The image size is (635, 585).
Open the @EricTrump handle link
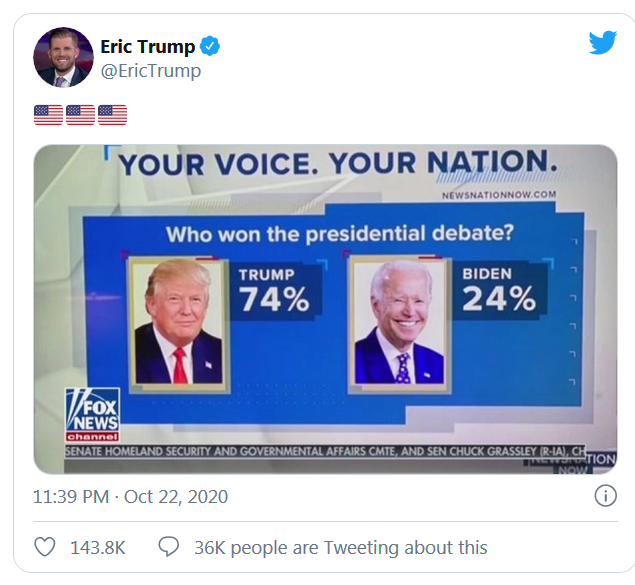pos(151,71)
